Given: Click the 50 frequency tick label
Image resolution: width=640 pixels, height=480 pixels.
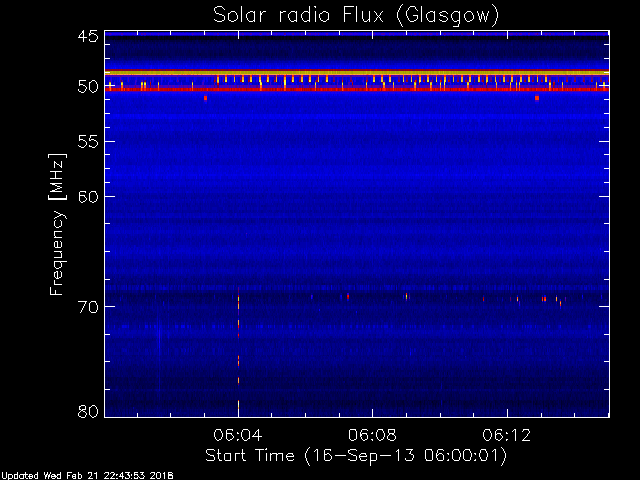Looking at the screenshot, I should coord(88,87).
